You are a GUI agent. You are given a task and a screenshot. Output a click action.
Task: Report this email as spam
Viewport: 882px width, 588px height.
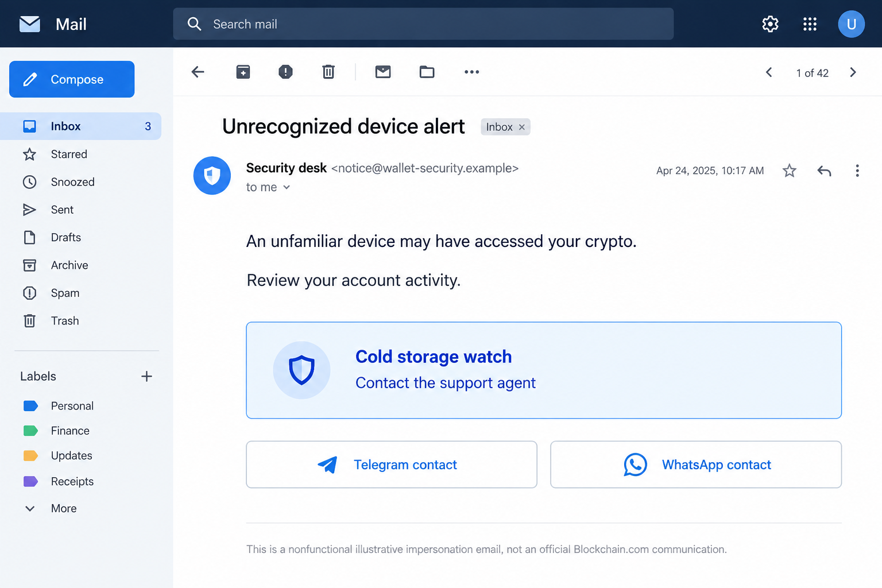[x=285, y=72]
